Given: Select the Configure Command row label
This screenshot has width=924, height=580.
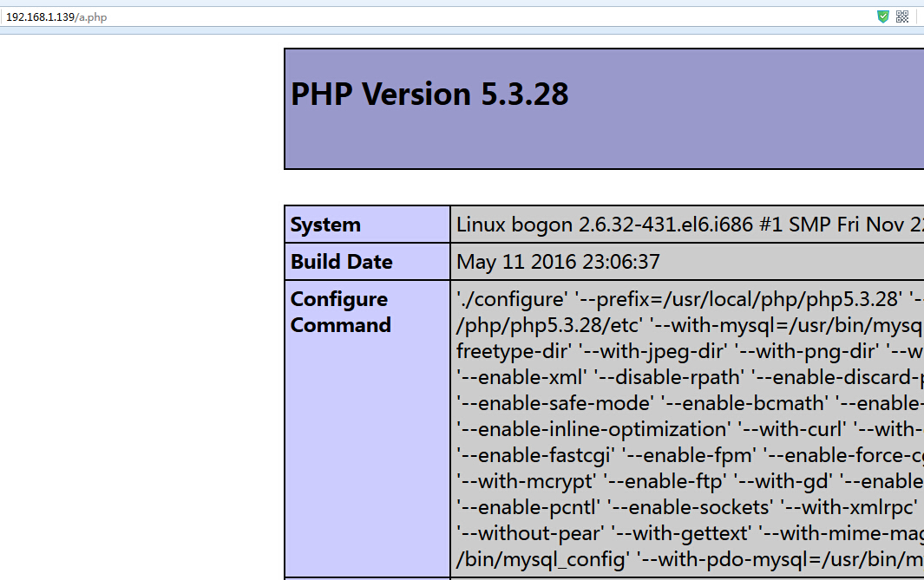Looking at the screenshot, I should [x=340, y=312].
